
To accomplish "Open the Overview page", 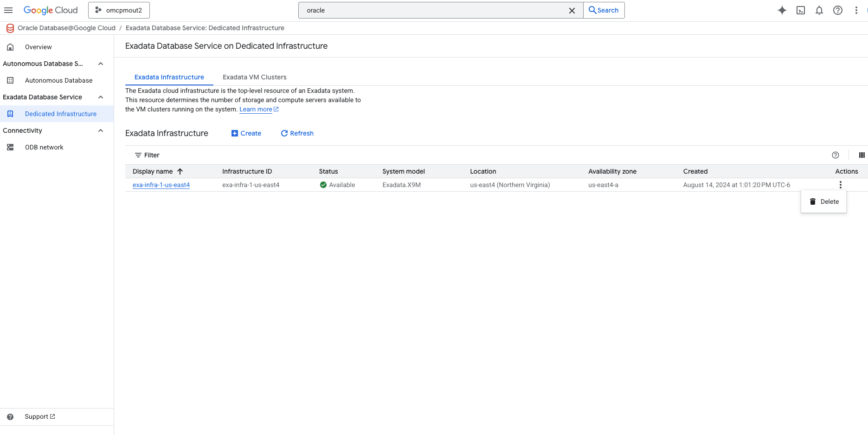I will coord(39,47).
